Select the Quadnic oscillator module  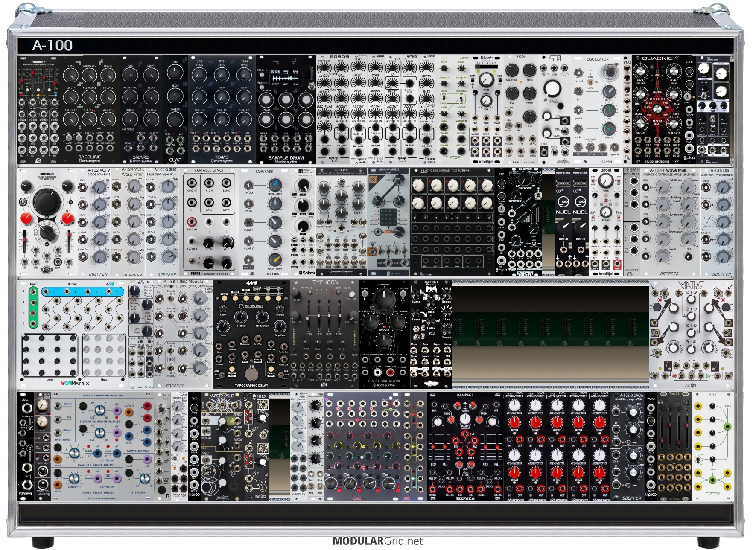[657, 110]
